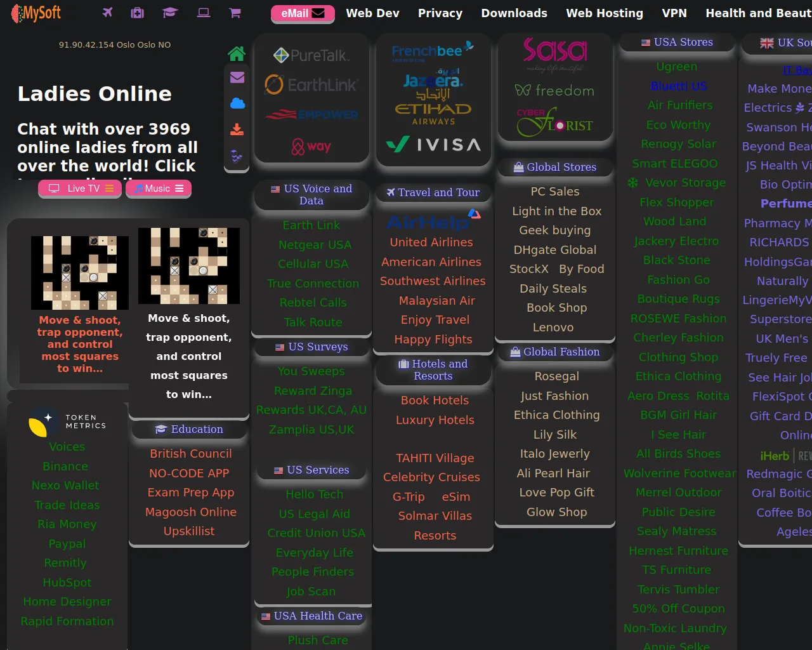This screenshot has width=812, height=650.
Task: Visit the Lily Silk link
Action: click(x=555, y=435)
